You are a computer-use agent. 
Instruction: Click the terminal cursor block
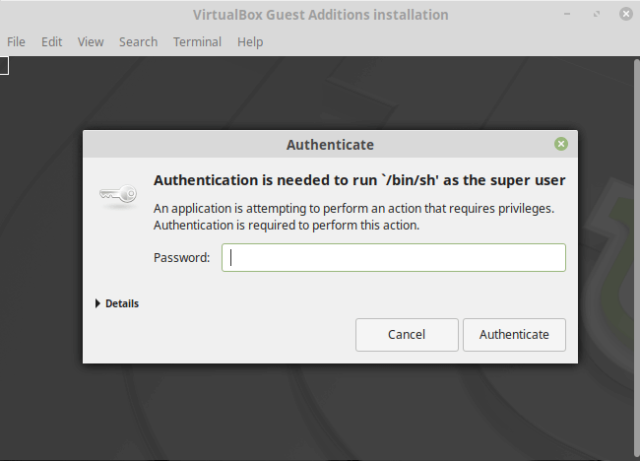3,66
